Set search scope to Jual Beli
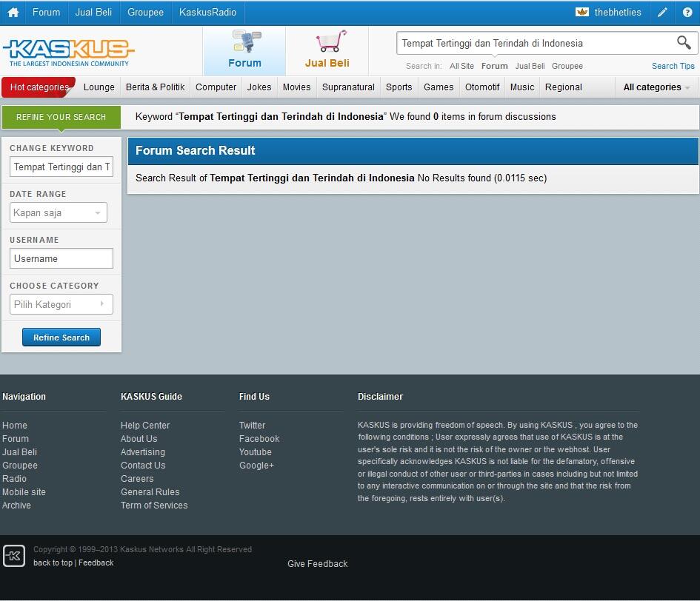Viewport: 700px width, 601px height. pyautogui.click(x=530, y=66)
